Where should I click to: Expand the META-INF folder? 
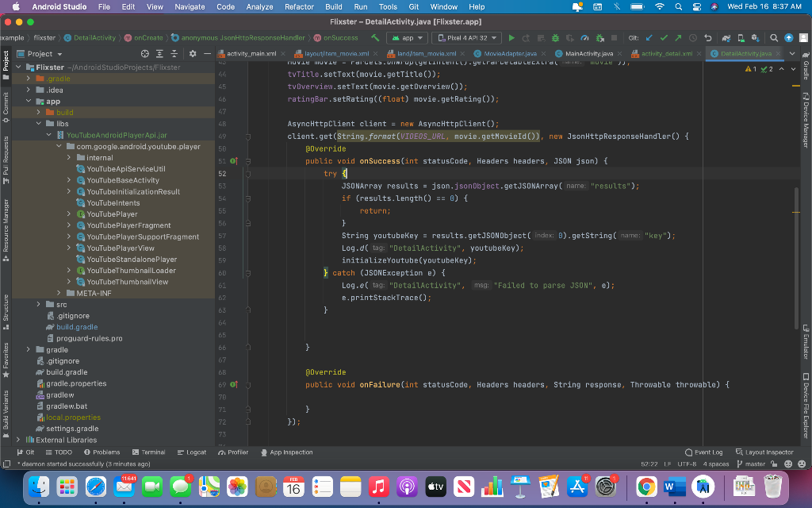59,293
